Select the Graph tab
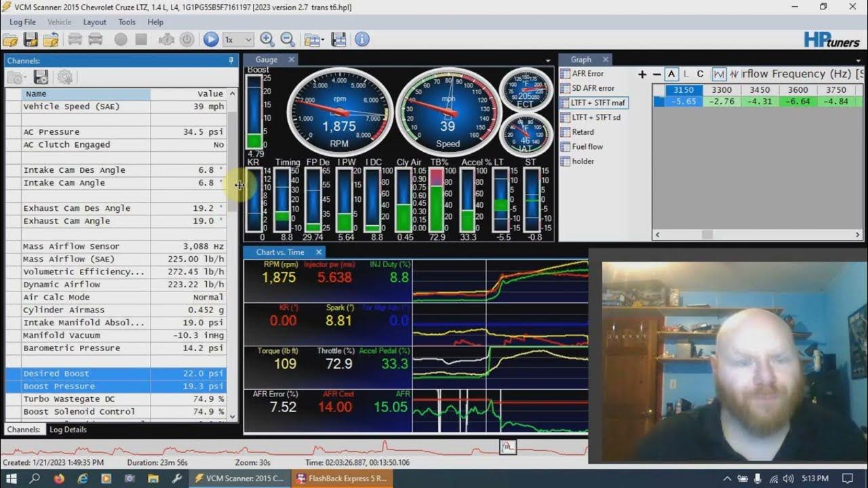The image size is (868, 488). coord(580,60)
